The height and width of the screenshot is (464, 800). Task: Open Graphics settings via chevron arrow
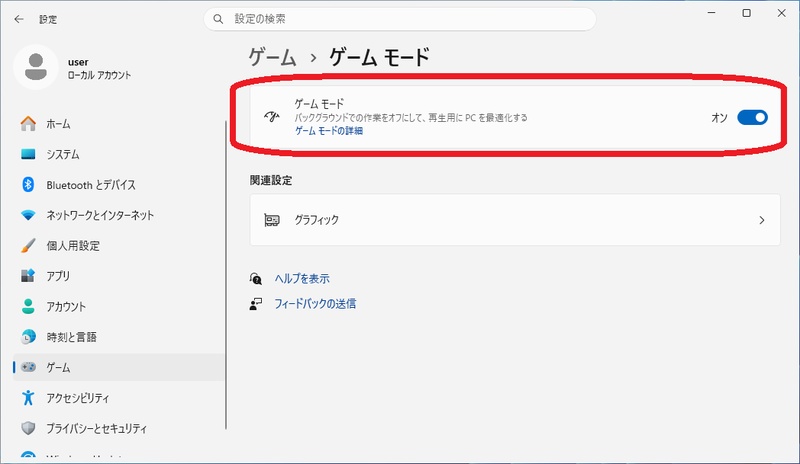point(762,220)
